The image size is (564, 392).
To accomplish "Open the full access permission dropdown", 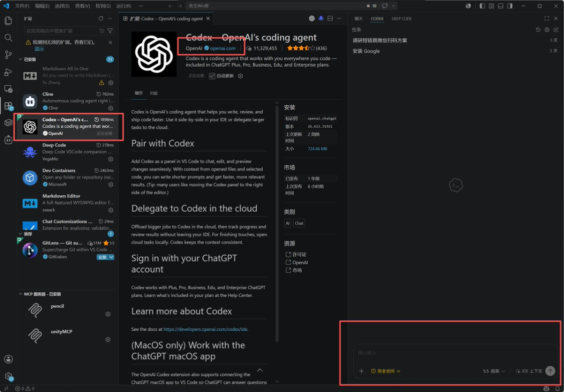I will click(x=386, y=371).
